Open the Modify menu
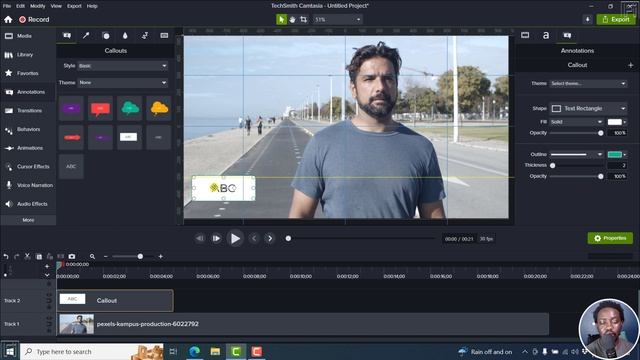Image resolution: width=640 pixels, height=360 pixels. coord(38,6)
